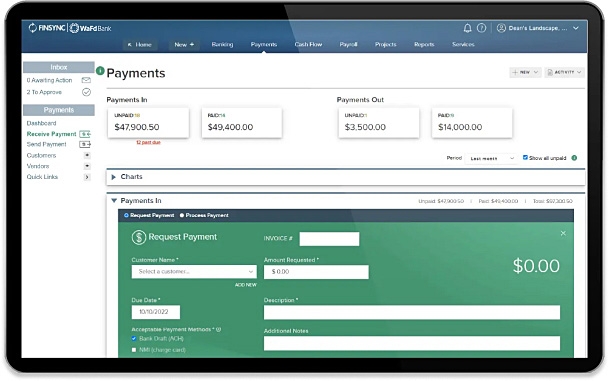Open the help question mark icon
This screenshot has height=381, width=609.
point(482,28)
